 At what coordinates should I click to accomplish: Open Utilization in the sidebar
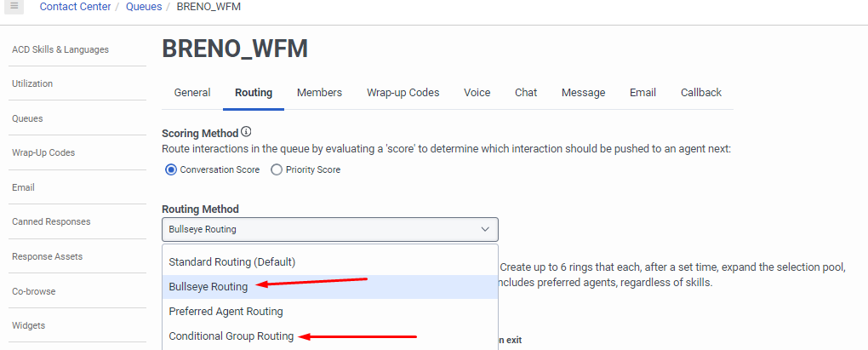(x=32, y=83)
